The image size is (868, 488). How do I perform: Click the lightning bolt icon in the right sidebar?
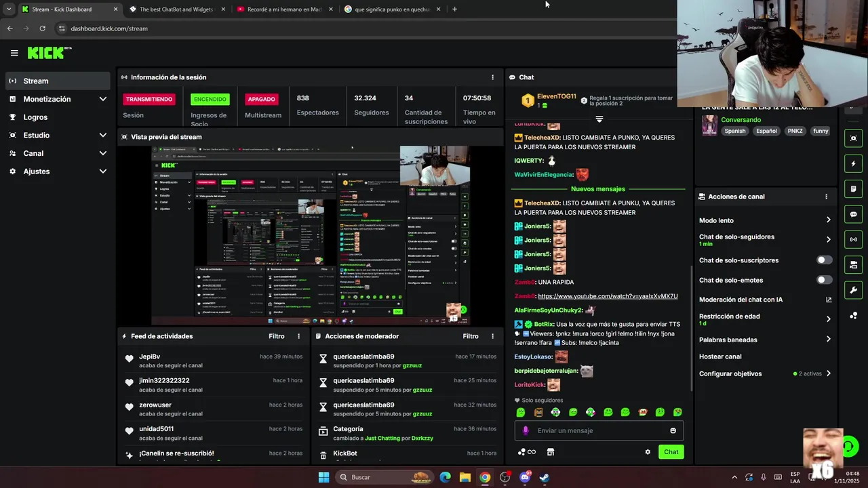(x=853, y=163)
